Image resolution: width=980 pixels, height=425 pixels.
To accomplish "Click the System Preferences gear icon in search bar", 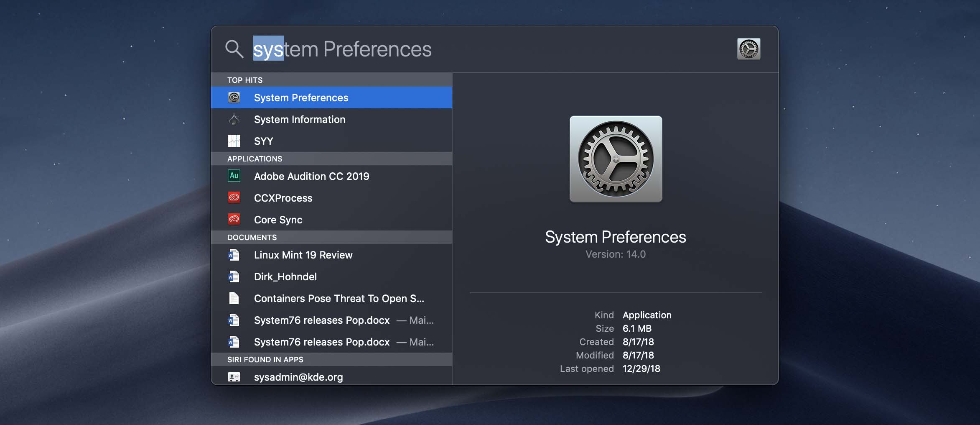I will click(748, 49).
